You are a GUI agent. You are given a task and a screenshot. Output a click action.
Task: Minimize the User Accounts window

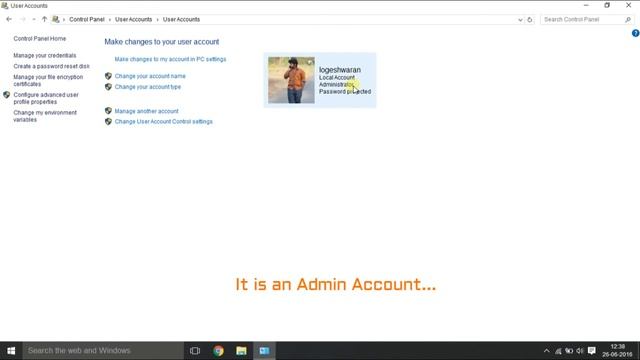click(586, 5)
